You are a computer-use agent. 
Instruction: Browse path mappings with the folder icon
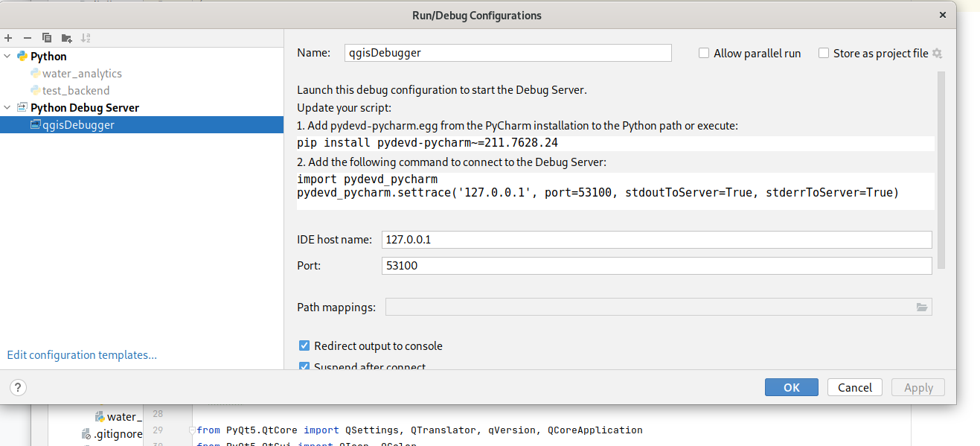click(922, 308)
